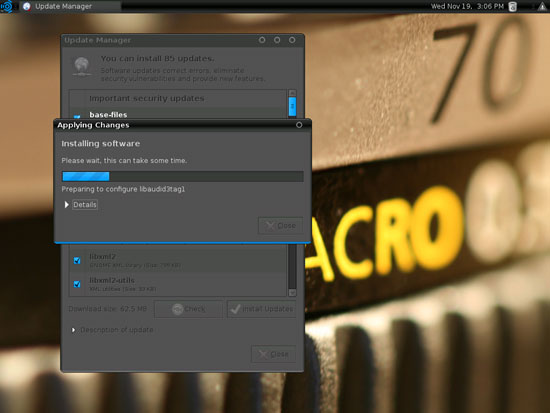Click the Check button for updates
Image resolution: width=550 pixels, height=413 pixels.
tap(188, 309)
